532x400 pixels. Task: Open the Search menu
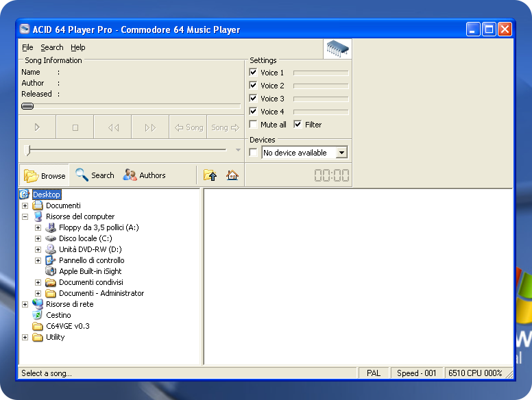[x=52, y=47]
